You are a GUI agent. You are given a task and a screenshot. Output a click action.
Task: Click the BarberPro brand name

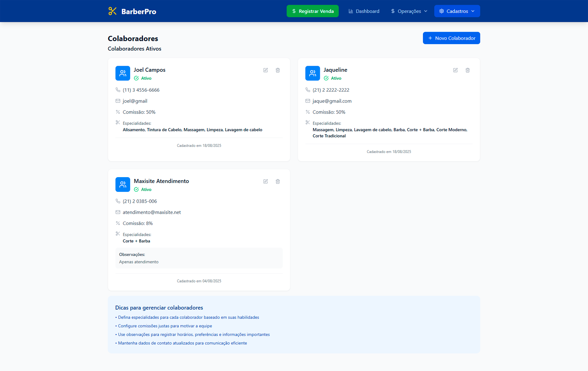139,12
